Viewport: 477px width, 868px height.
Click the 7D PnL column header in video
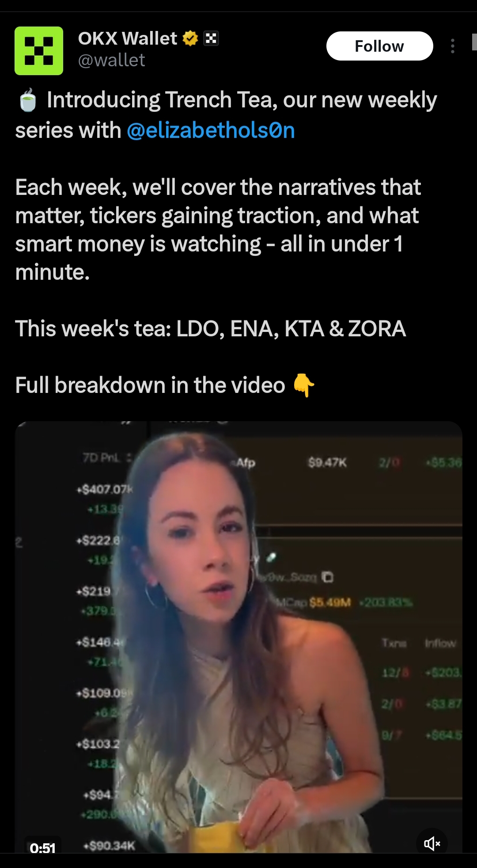(x=101, y=458)
